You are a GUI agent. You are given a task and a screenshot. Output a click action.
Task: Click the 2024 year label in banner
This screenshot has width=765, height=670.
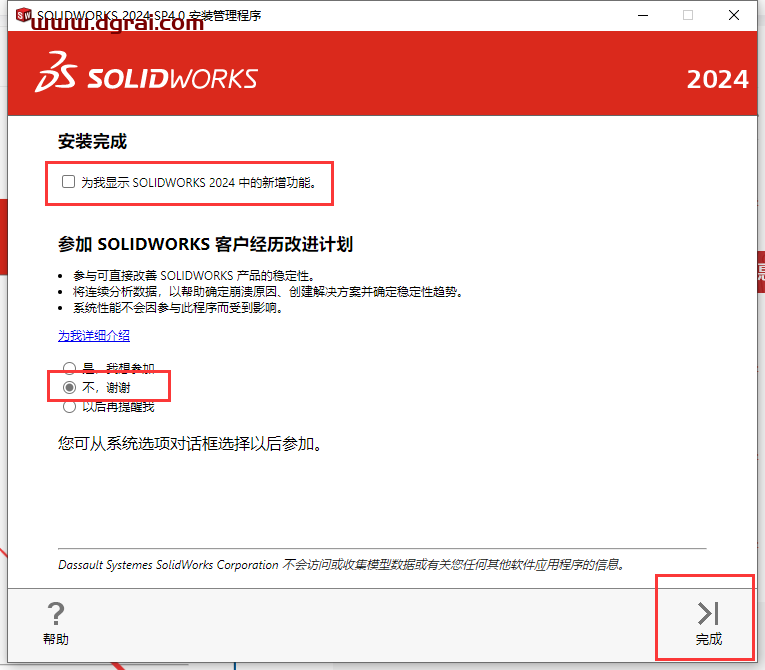(x=717, y=79)
